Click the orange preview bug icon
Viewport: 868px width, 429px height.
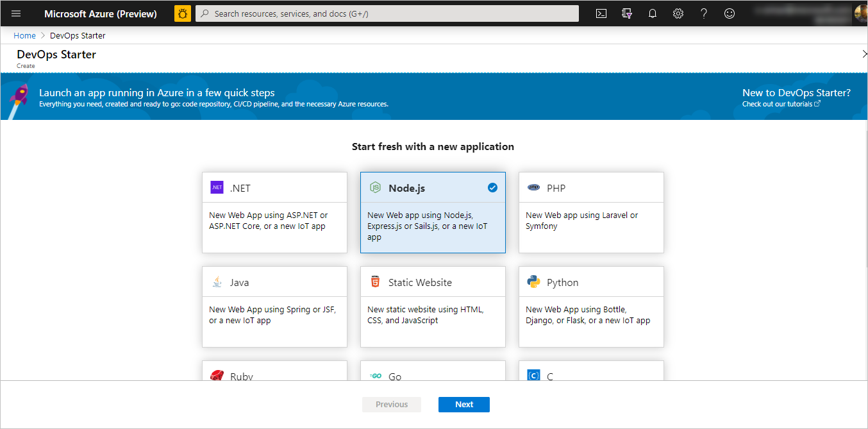tap(182, 13)
